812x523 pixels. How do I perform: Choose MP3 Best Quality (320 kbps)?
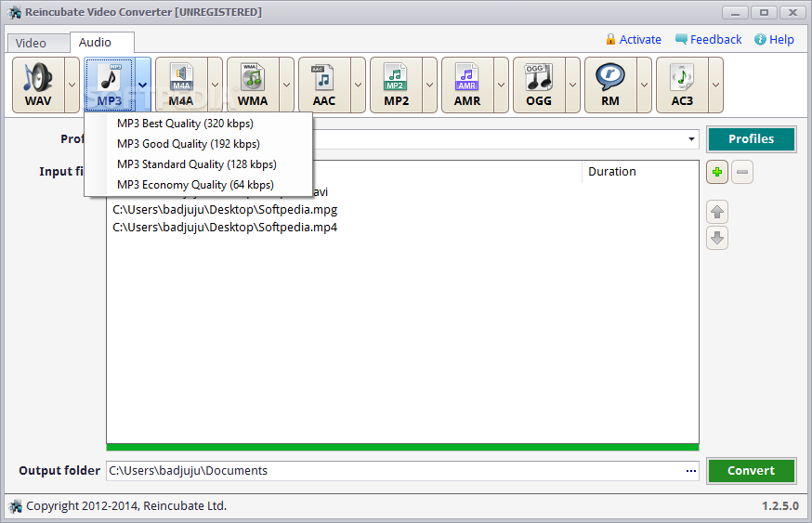coord(198,124)
